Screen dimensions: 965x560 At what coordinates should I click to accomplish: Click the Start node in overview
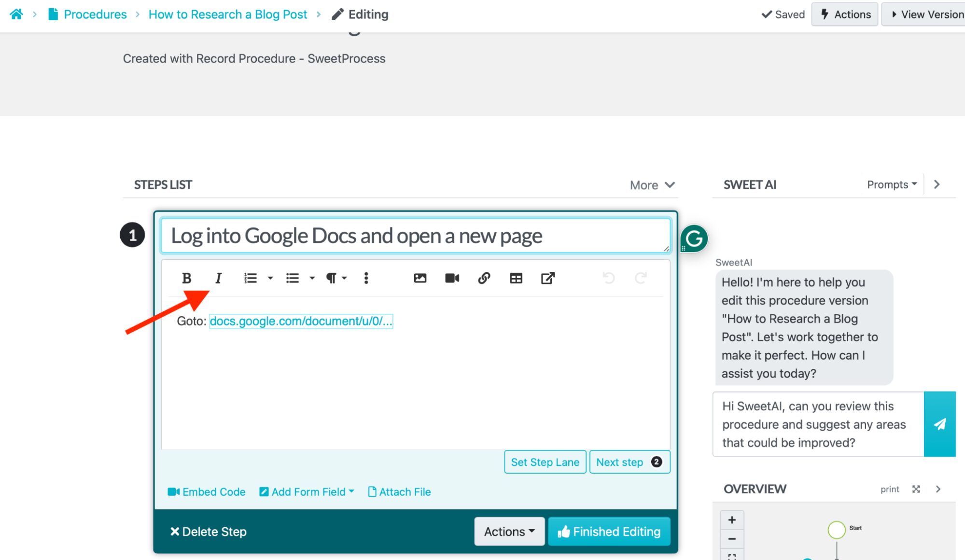click(x=837, y=530)
